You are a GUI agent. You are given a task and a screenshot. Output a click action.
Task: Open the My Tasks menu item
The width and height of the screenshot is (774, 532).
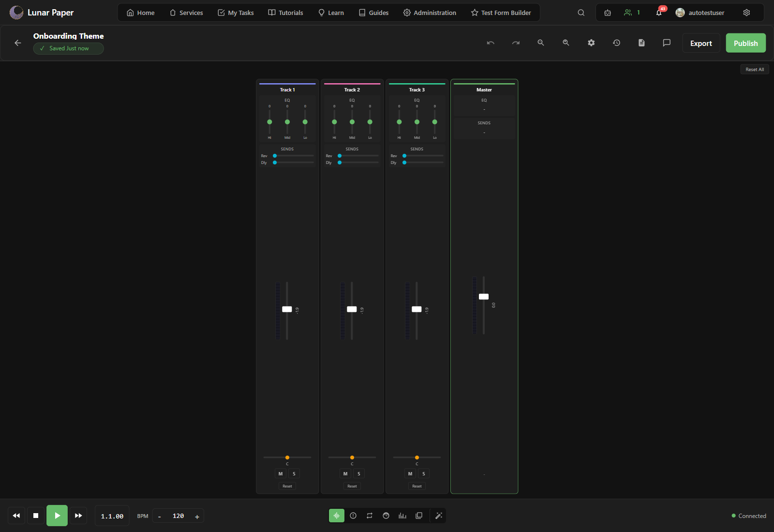(x=236, y=13)
